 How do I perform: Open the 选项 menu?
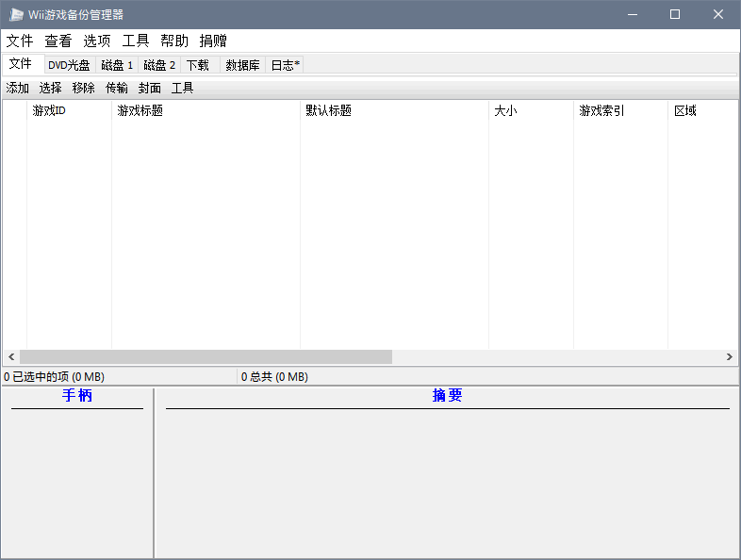coord(97,41)
